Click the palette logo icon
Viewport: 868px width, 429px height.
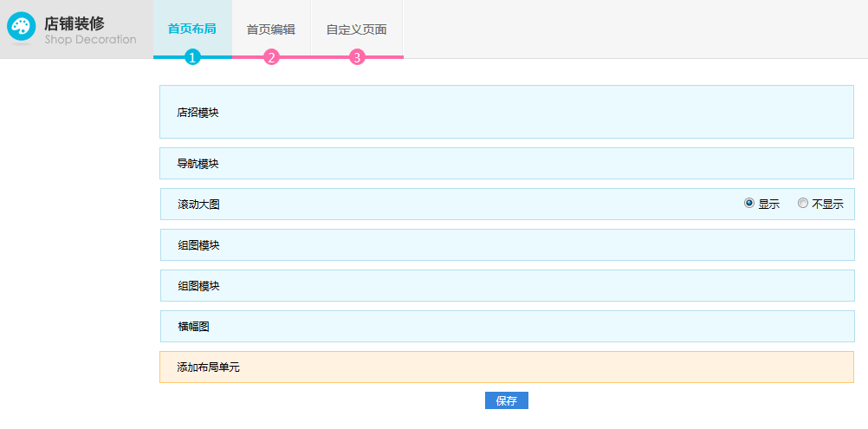[x=21, y=27]
